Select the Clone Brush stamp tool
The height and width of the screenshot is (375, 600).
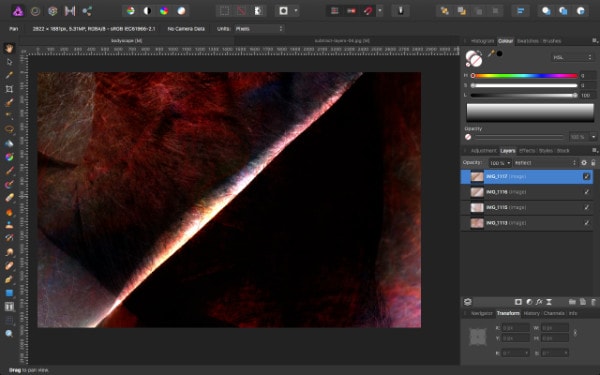click(x=9, y=225)
